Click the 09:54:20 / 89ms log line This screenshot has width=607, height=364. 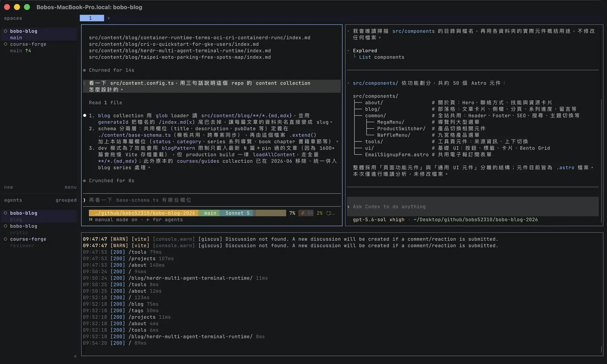[115, 343]
